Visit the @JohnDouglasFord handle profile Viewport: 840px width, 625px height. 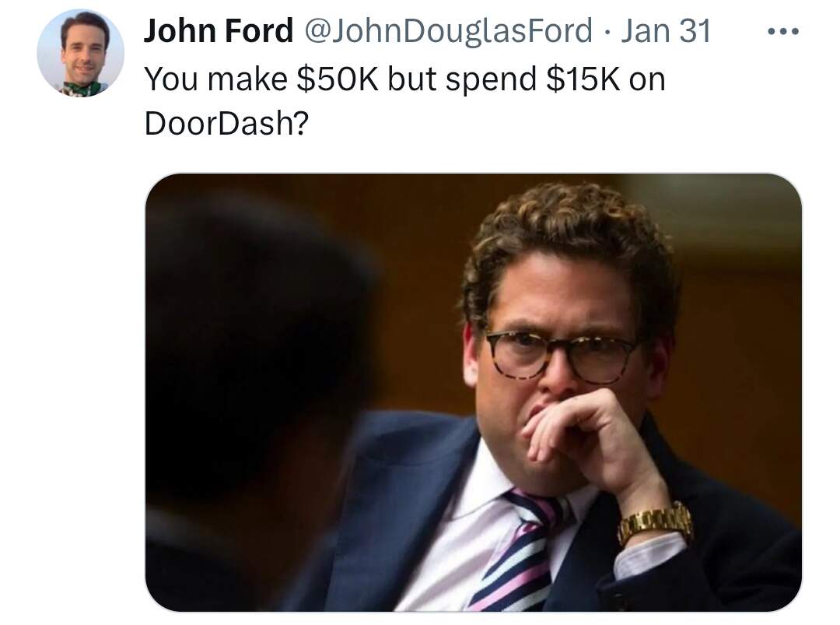pos(449,30)
